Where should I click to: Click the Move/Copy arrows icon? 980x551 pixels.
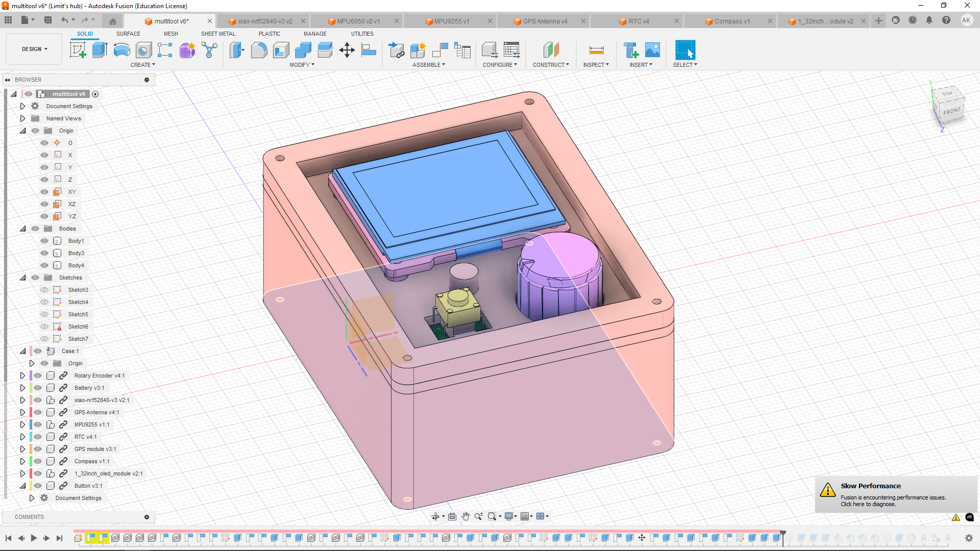pos(347,50)
